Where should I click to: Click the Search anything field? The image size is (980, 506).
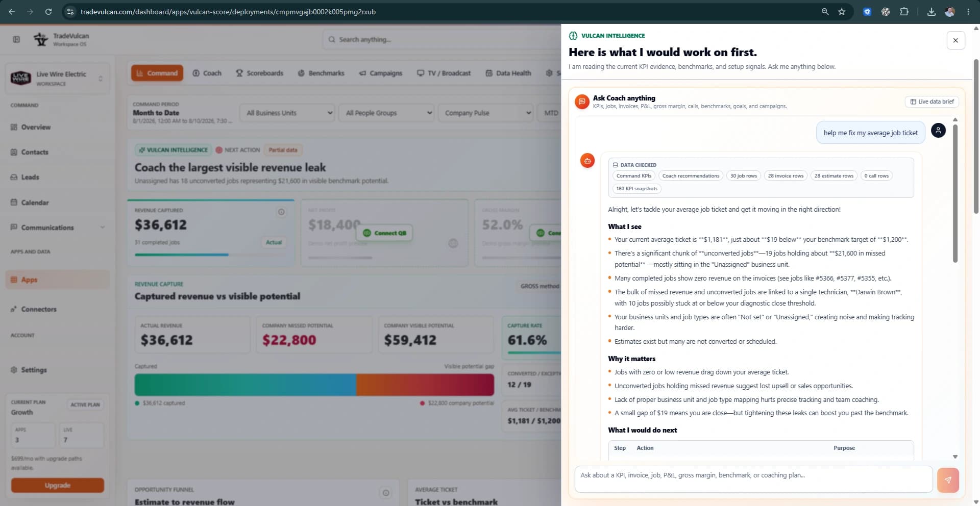442,39
